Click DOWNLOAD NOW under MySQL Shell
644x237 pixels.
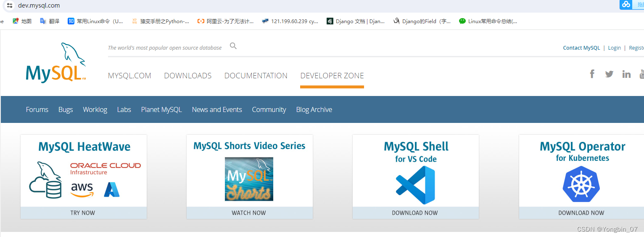click(415, 213)
